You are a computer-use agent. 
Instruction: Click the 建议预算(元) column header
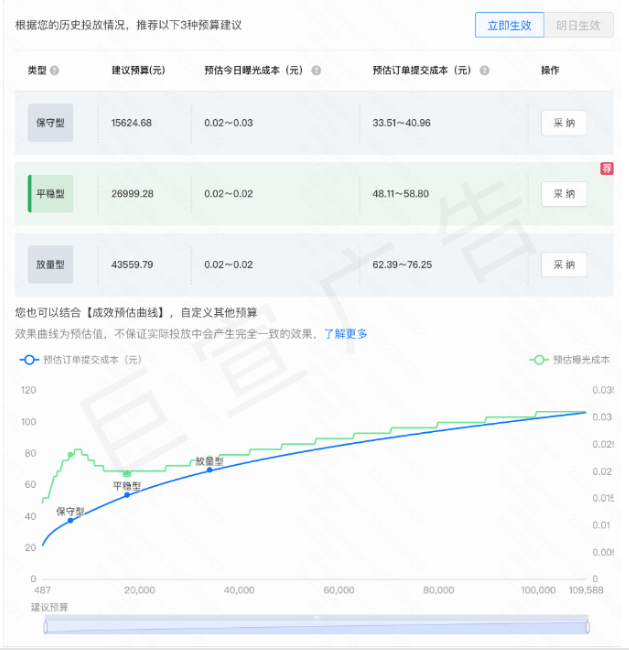[x=138, y=70]
